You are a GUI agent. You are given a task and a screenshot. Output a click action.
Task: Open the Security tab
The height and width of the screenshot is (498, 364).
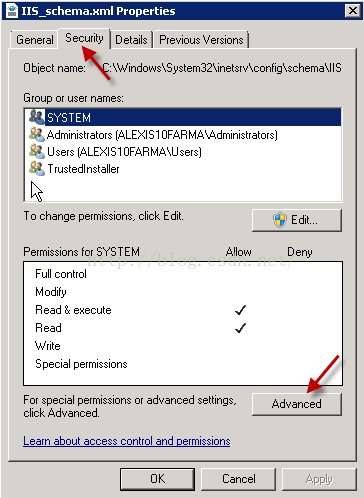[x=84, y=38]
